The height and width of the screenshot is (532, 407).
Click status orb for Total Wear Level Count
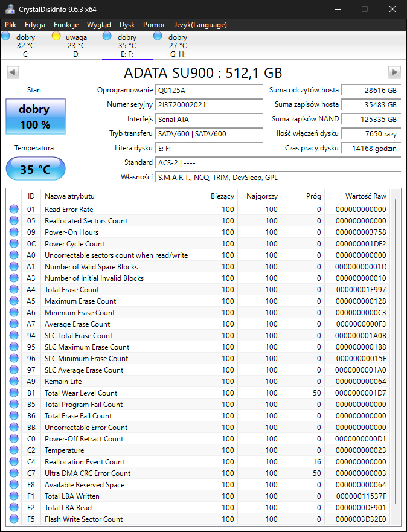coord(14,393)
